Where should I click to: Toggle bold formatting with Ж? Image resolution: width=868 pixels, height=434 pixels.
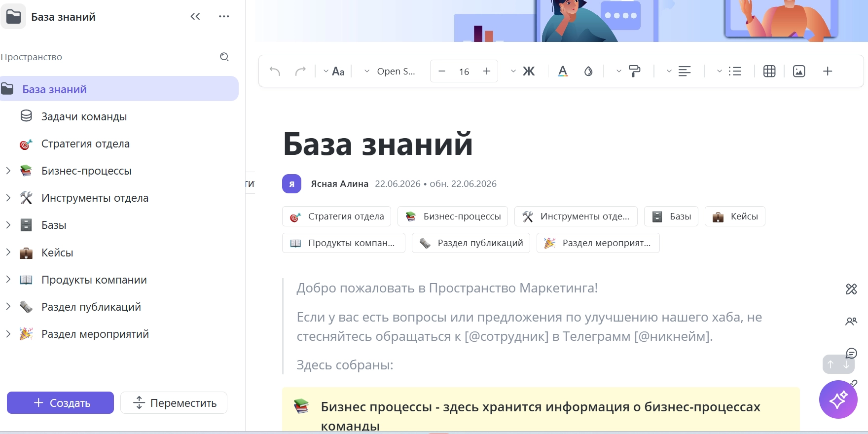click(529, 72)
